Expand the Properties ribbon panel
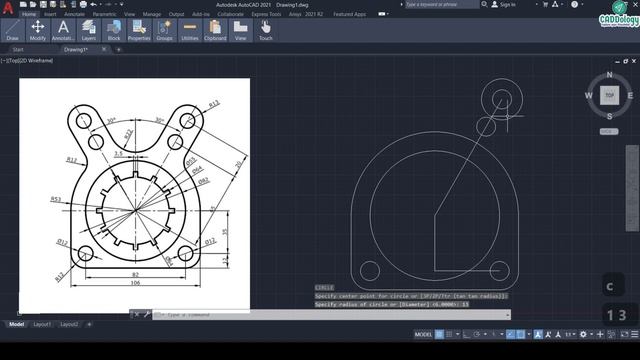The image size is (640, 360). 139,30
